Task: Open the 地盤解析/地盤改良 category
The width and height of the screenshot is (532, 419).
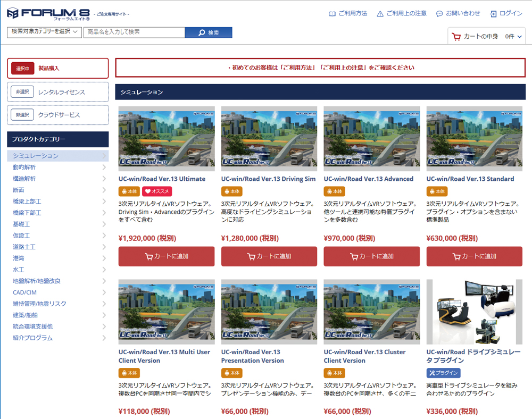Action: pos(57,281)
